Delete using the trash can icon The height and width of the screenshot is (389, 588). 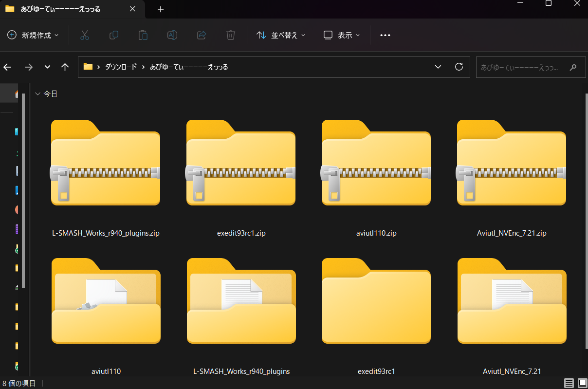230,35
